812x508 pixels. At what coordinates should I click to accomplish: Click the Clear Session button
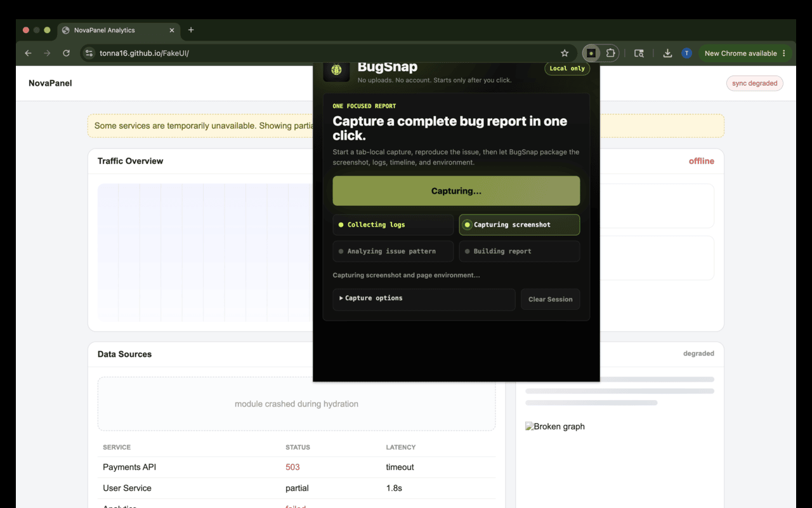coord(551,299)
